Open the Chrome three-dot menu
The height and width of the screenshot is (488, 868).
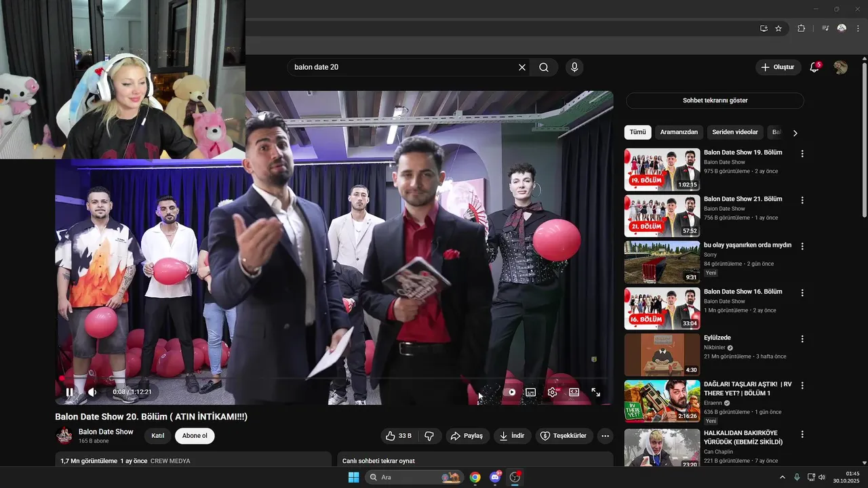(858, 28)
